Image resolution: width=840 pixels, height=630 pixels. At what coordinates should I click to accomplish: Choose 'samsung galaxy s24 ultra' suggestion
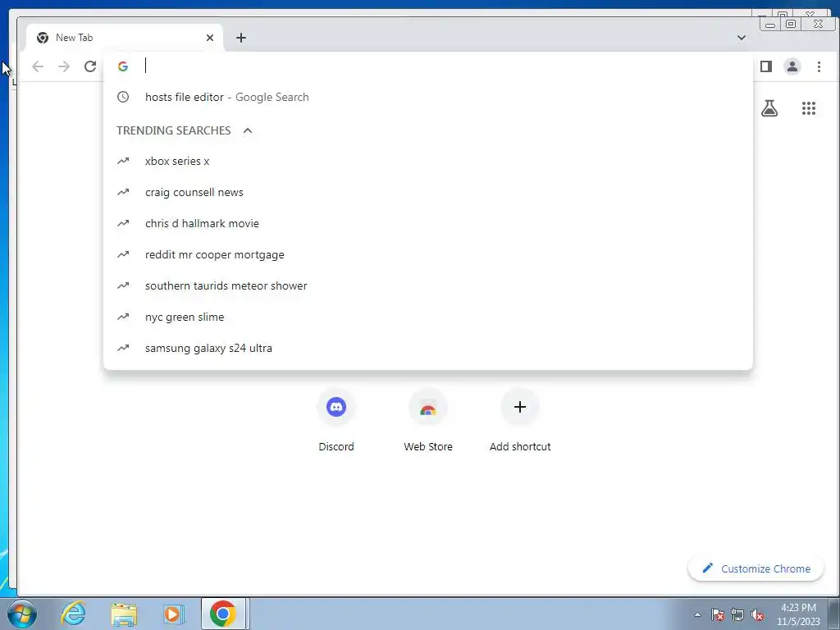(x=428, y=348)
